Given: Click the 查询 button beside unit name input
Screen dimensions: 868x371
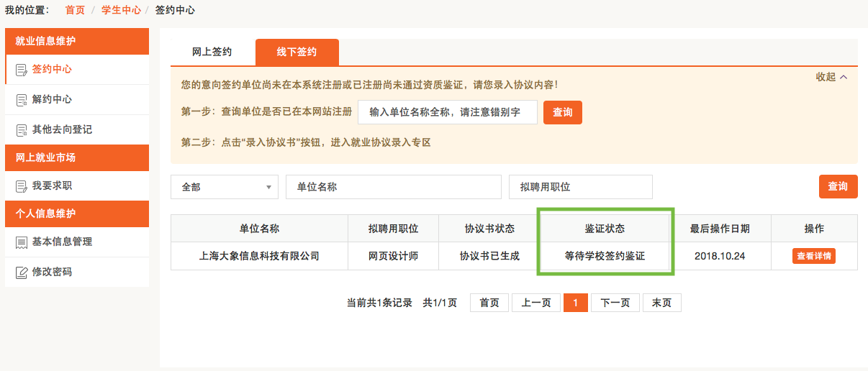Looking at the screenshot, I should [x=562, y=112].
